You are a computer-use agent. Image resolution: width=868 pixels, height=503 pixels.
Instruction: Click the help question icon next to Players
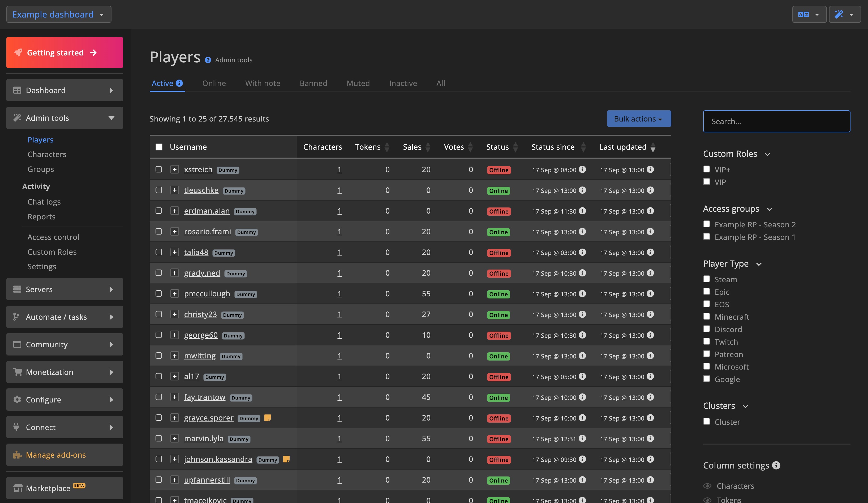tap(208, 60)
